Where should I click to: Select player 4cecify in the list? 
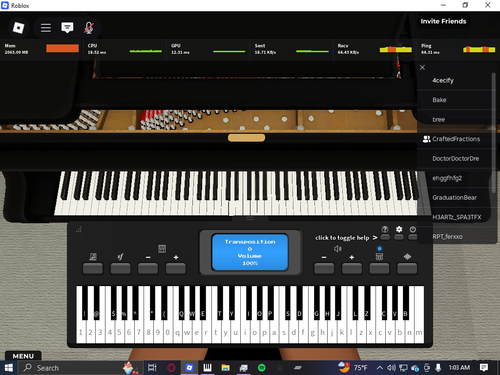pyautogui.click(x=455, y=80)
